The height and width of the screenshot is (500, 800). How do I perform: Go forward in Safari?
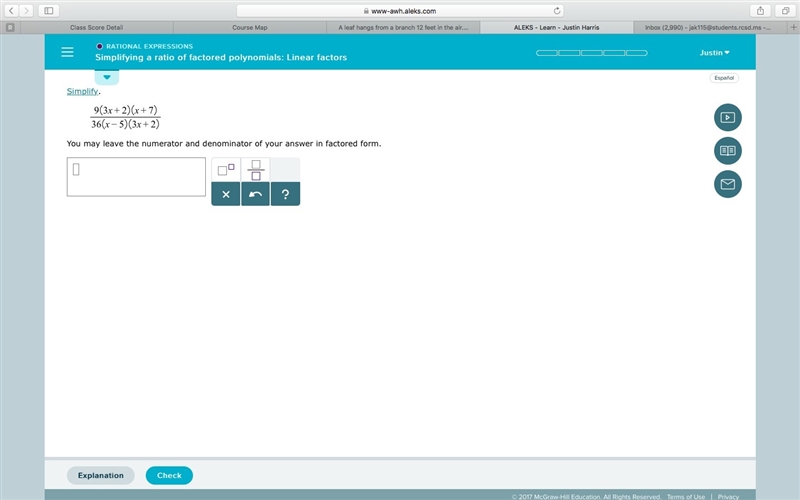click(x=26, y=10)
